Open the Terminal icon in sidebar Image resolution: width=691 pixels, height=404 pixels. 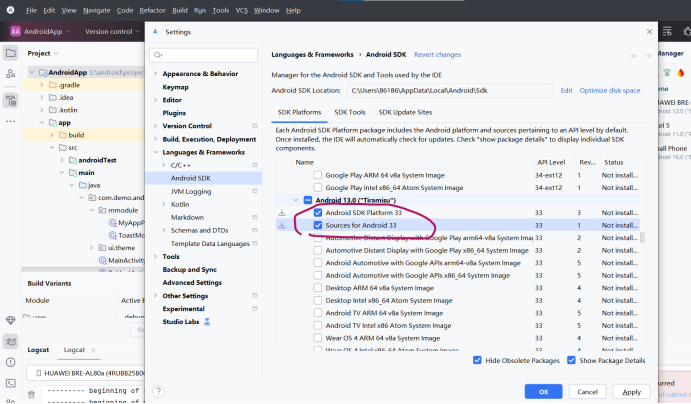pyautogui.click(x=11, y=383)
